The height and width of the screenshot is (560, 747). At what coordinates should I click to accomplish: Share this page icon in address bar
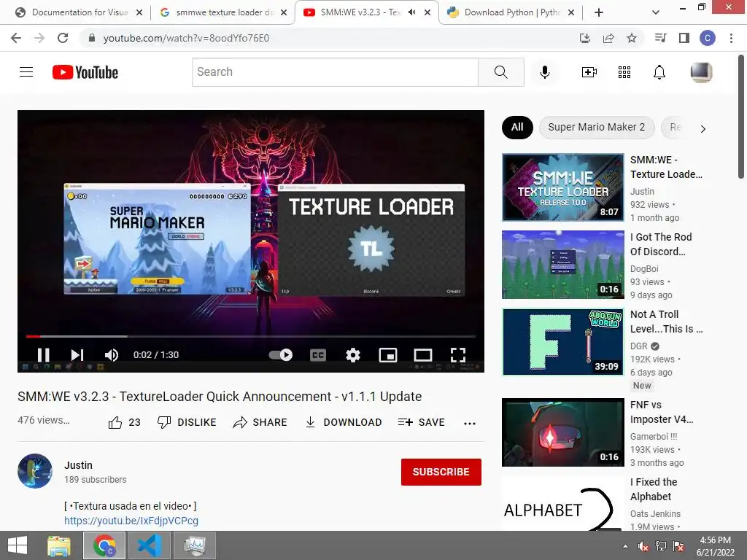coord(608,38)
